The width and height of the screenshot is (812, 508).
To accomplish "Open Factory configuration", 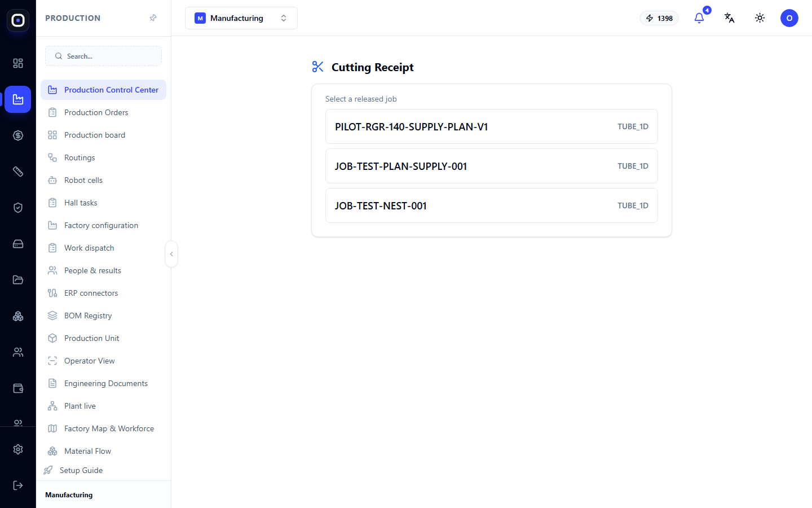I will 103,225.
